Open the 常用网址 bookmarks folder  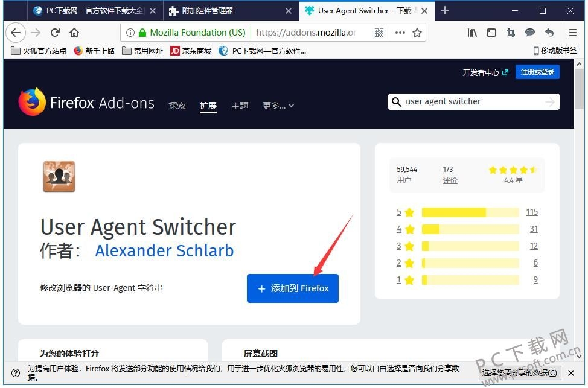pyautogui.click(x=143, y=51)
